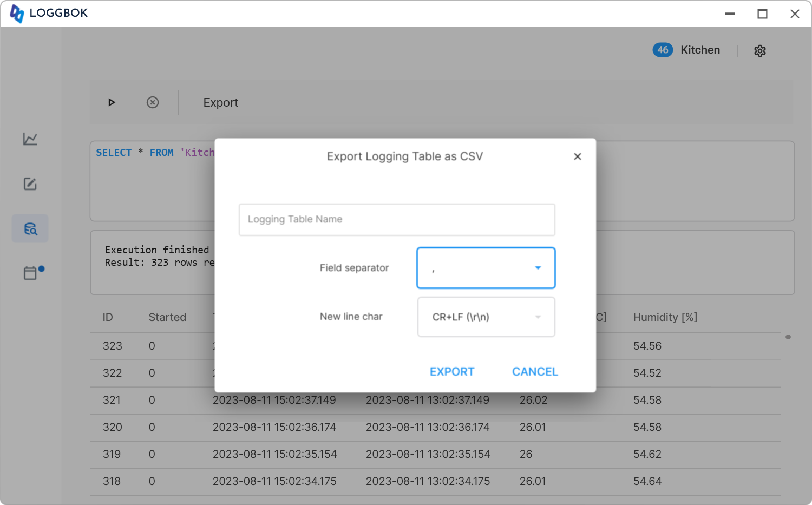Viewport: 812px width, 505px height.
Task: Click the Humidity [%] column header
Action: point(665,317)
